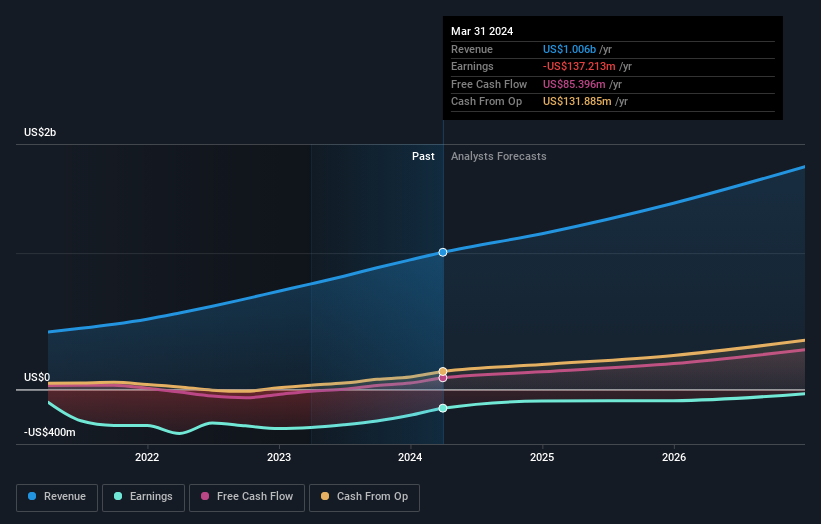
Task: Click the 2022 x-axis label
Action: tap(147, 457)
